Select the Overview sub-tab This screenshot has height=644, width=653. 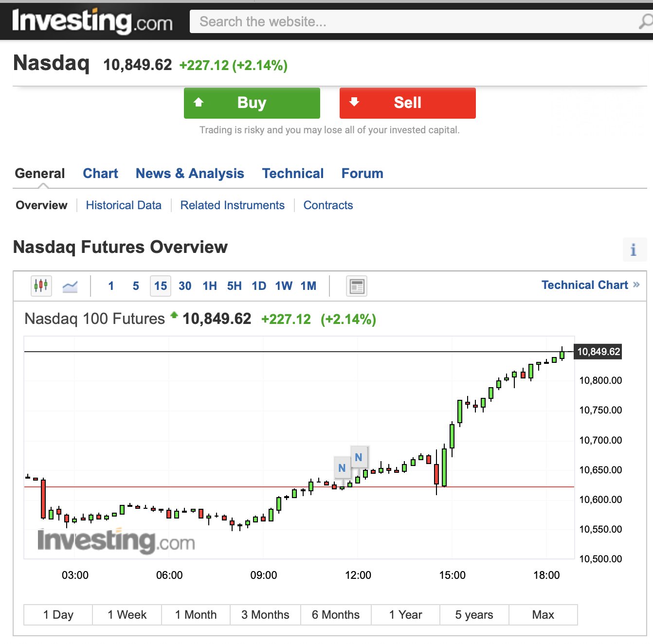(41, 205)
